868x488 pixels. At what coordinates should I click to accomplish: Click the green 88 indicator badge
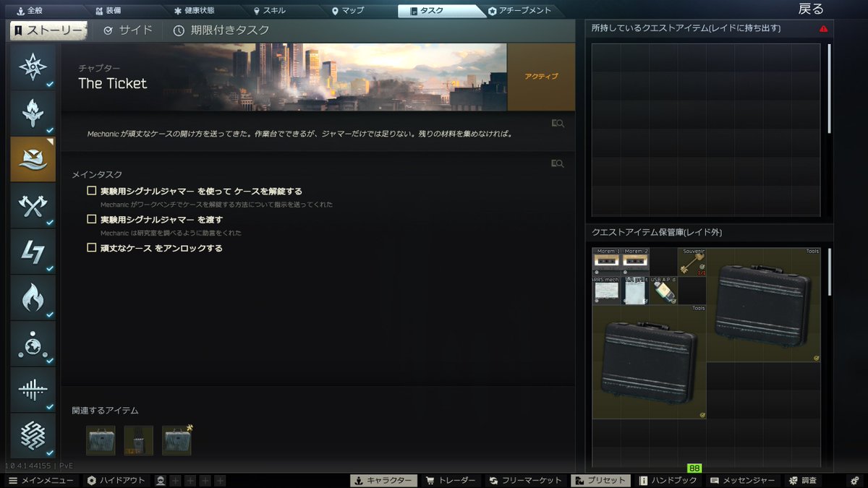pos(694,468)
